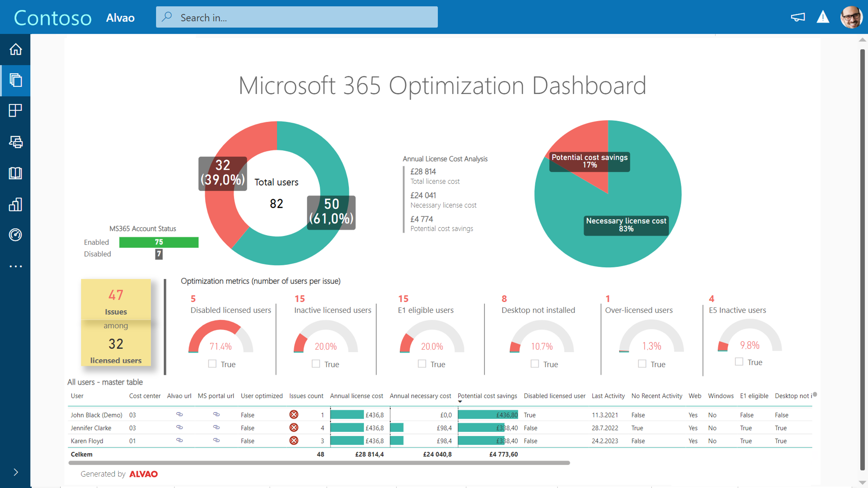The width and height of the screenshot is (868, 488).
Task: Enable the True filter under E5 Inactive users
Action: pyautogui.click(x=739, y=362)
